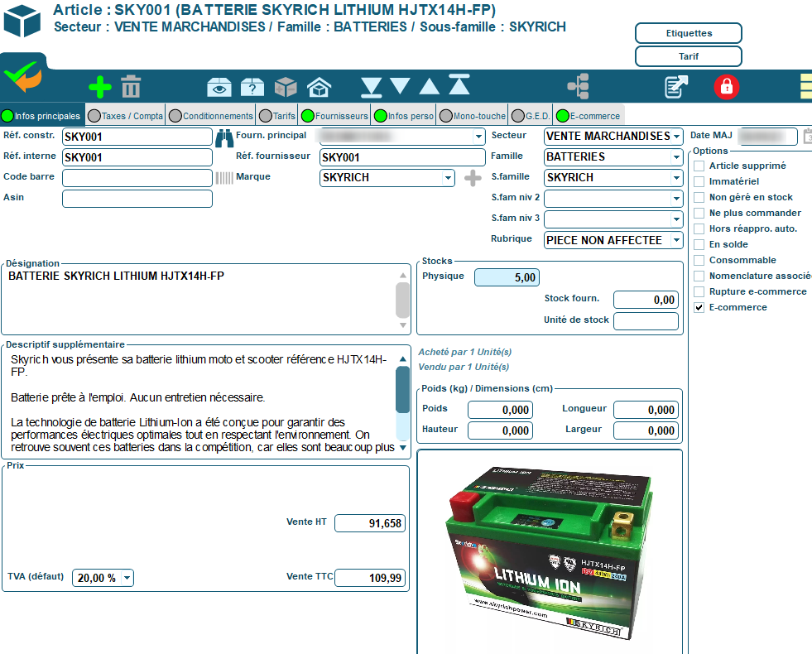Open Taxes / Compta tab
812x654 pixels.
[125, 116]
